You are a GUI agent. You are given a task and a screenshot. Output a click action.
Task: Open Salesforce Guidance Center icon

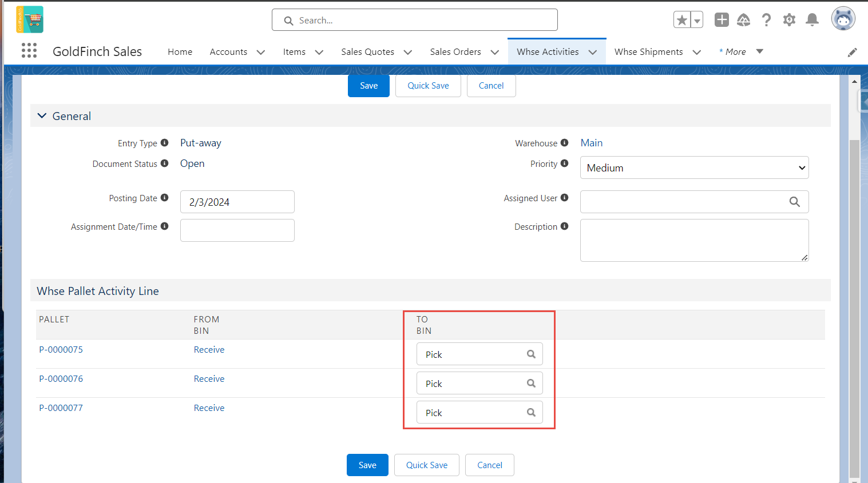tap(744, 20)
